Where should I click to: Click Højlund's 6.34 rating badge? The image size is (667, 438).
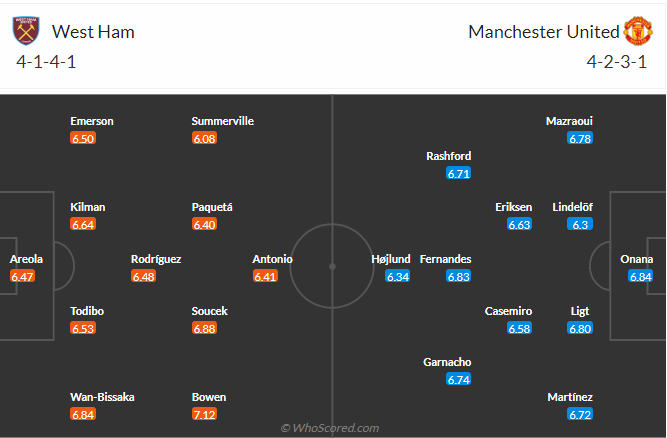click(398, 276)
